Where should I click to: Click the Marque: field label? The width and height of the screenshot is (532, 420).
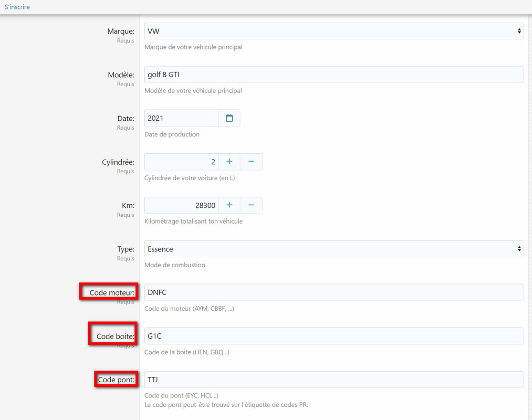click(x=121, y=31)
